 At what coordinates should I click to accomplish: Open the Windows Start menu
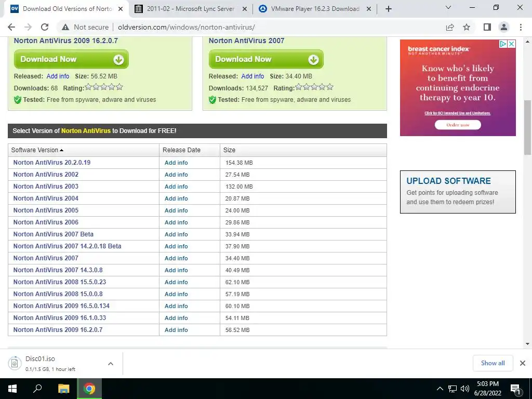pyautogui.click(x=12, y=389)
